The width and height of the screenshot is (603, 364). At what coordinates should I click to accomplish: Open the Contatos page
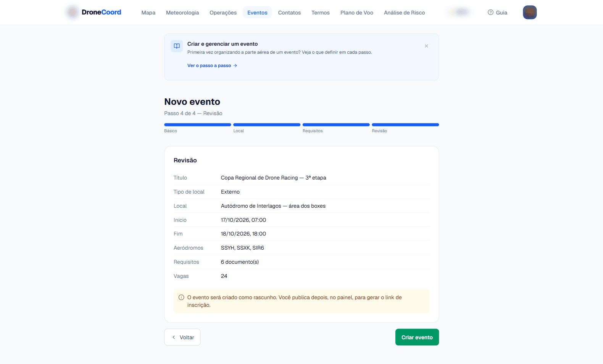pos(289,13)
